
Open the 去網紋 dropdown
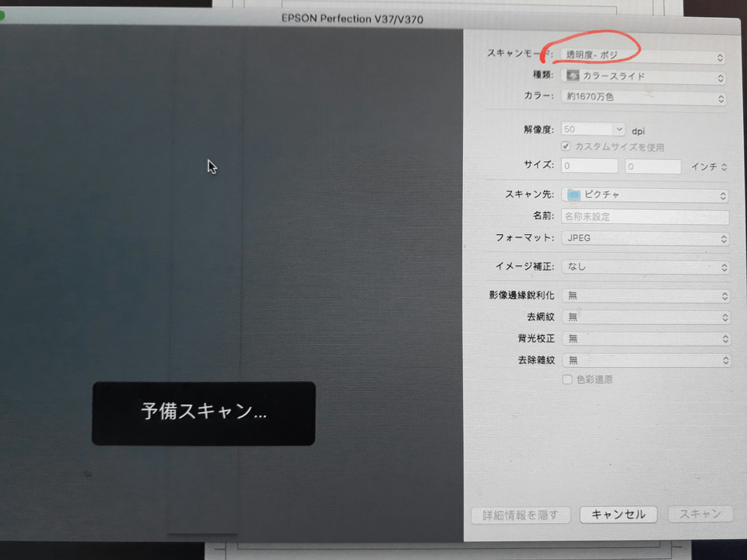point(646,317)
